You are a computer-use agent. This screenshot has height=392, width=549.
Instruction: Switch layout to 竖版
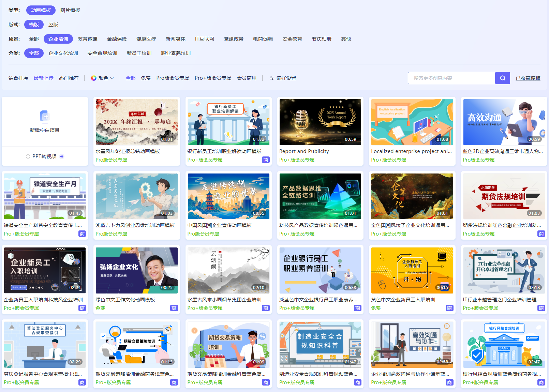53,25
